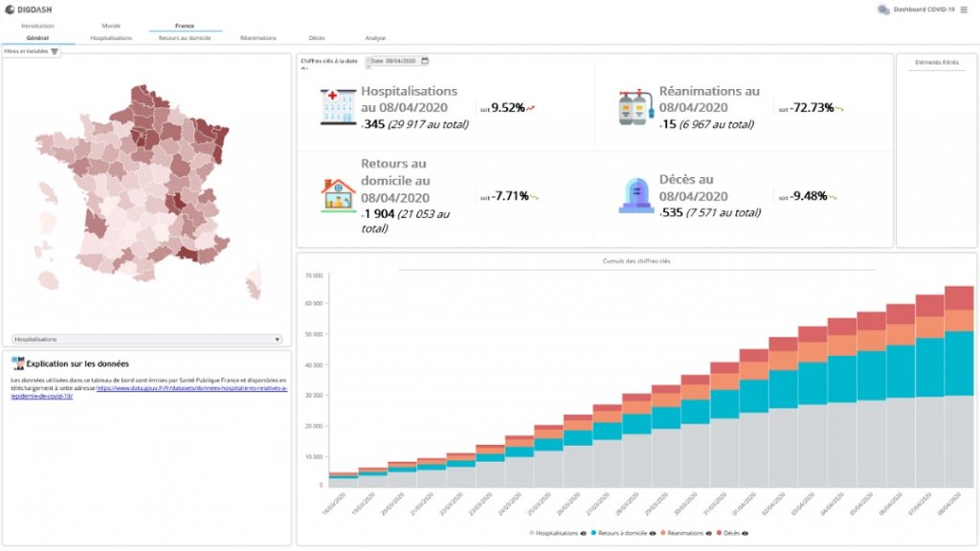Viewport: 980px width, 551px height.
Task: Click the Hospitalisations legend label
Action: (556, 534)
